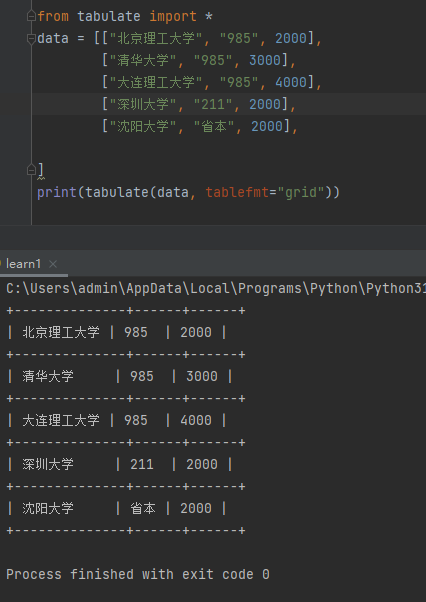
Task: Click the 'import' keyword
Action: pos(173,17)
